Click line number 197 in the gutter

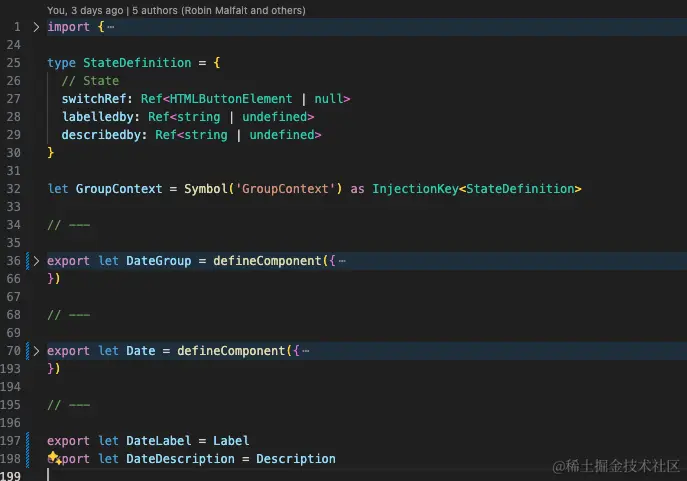coord(11,441)
